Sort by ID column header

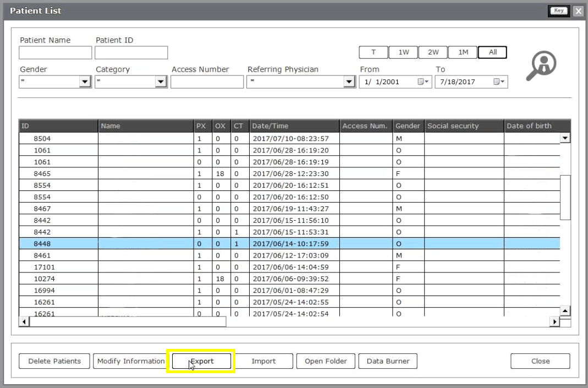[58, 126]
